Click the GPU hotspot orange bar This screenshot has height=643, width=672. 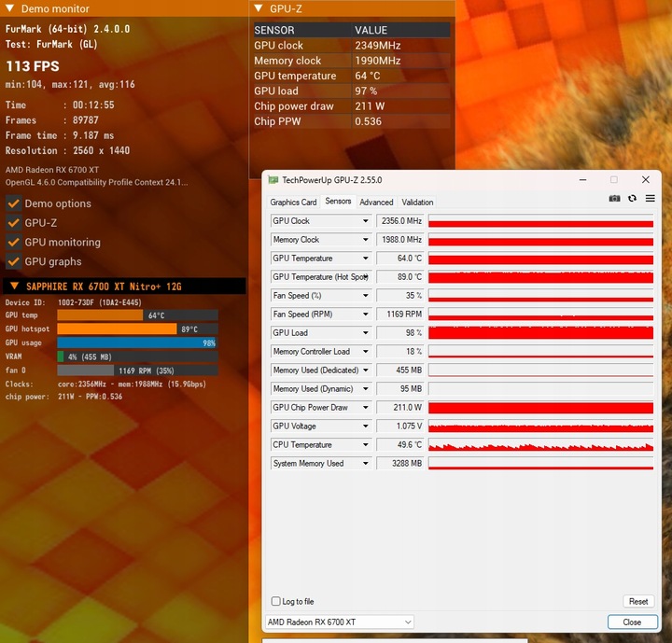point(117,328)
